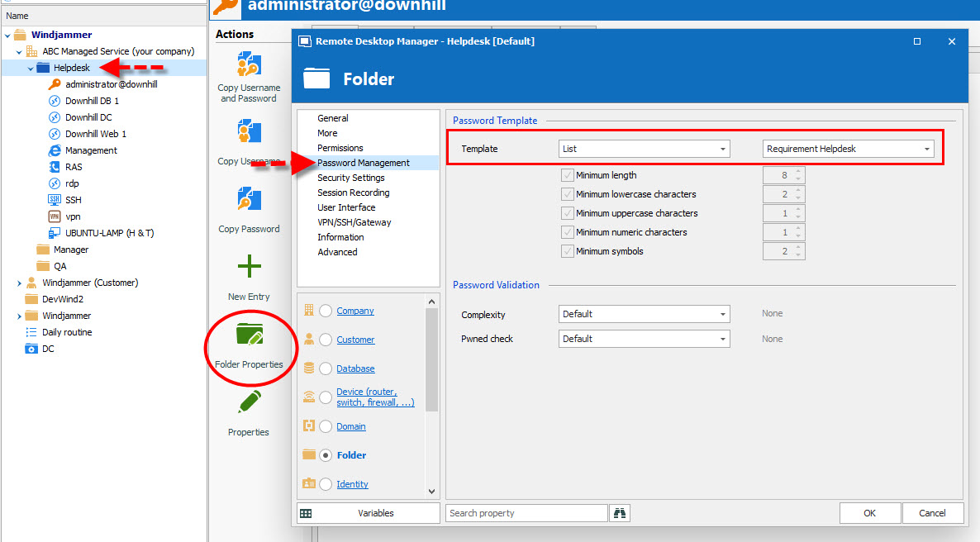This screenshot has width=980, height=542.
Task: Collapse the Helpdesk folder tree node
Action: (31, 68)
